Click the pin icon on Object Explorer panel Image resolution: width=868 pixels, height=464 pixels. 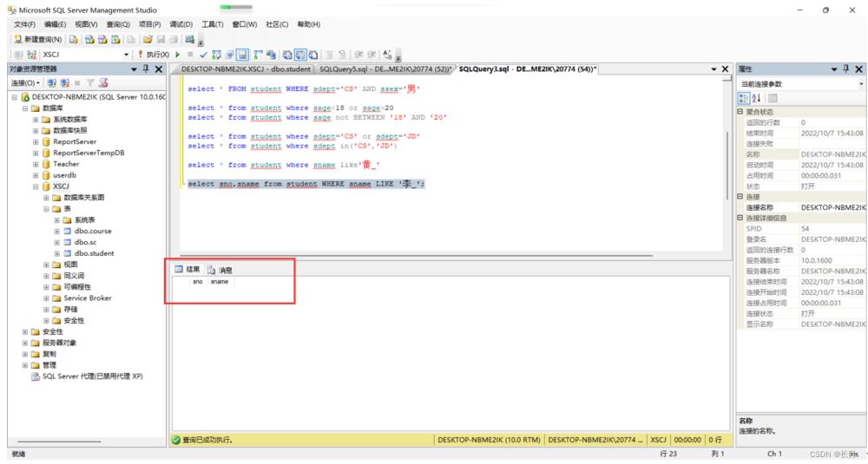tap(146, 69)
